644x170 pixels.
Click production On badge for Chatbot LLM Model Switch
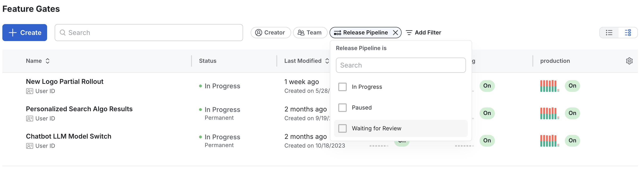(572, 140)
